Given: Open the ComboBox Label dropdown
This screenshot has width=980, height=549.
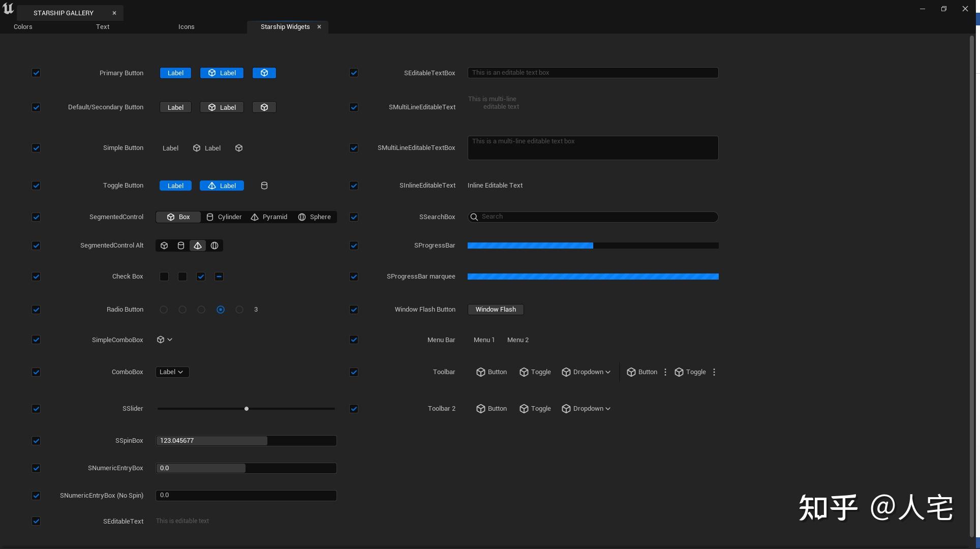Looking at the screenshot, I should pyautogui.click(x=172, y=372).
